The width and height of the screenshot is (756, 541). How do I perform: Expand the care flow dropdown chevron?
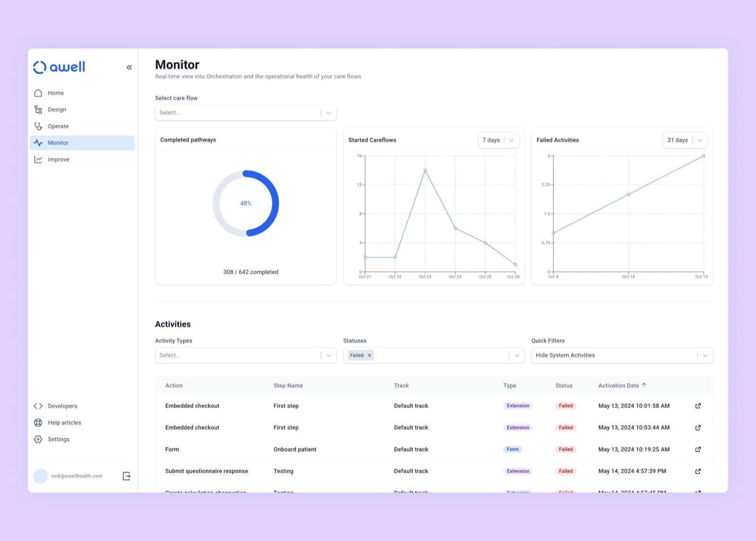329,113
